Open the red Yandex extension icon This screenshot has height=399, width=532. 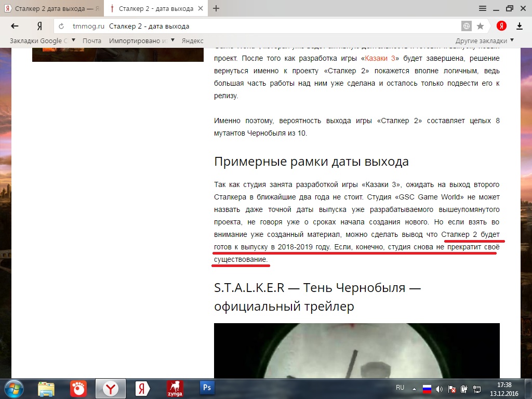(501, 26)
